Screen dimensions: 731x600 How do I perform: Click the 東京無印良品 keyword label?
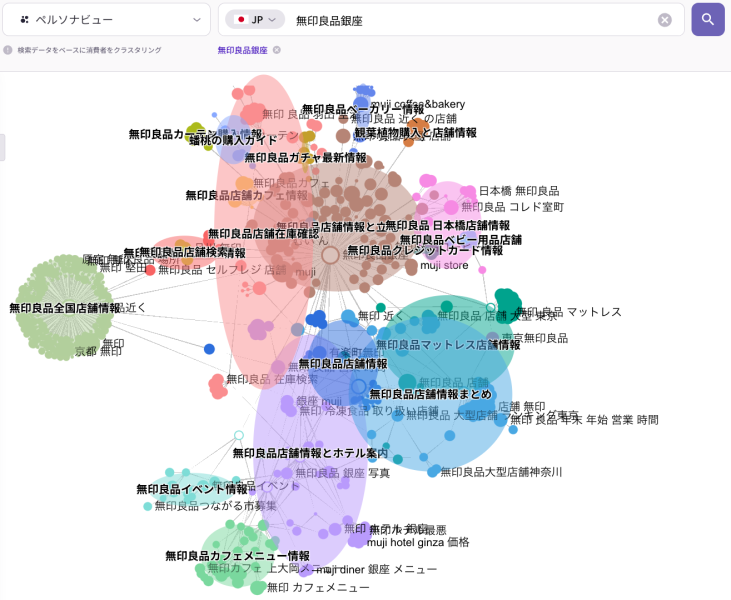point(535,338)
